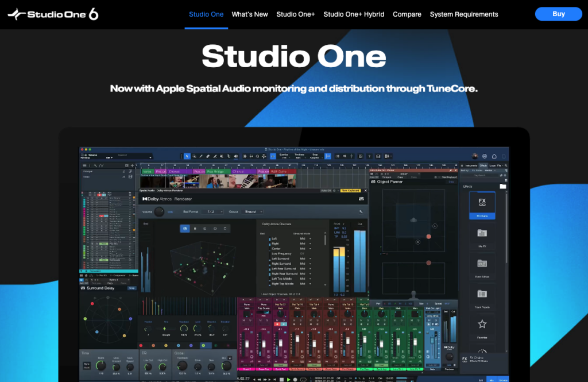
Task: Toggle the lock icon beside Mix knob
Action: coord(230,358)
